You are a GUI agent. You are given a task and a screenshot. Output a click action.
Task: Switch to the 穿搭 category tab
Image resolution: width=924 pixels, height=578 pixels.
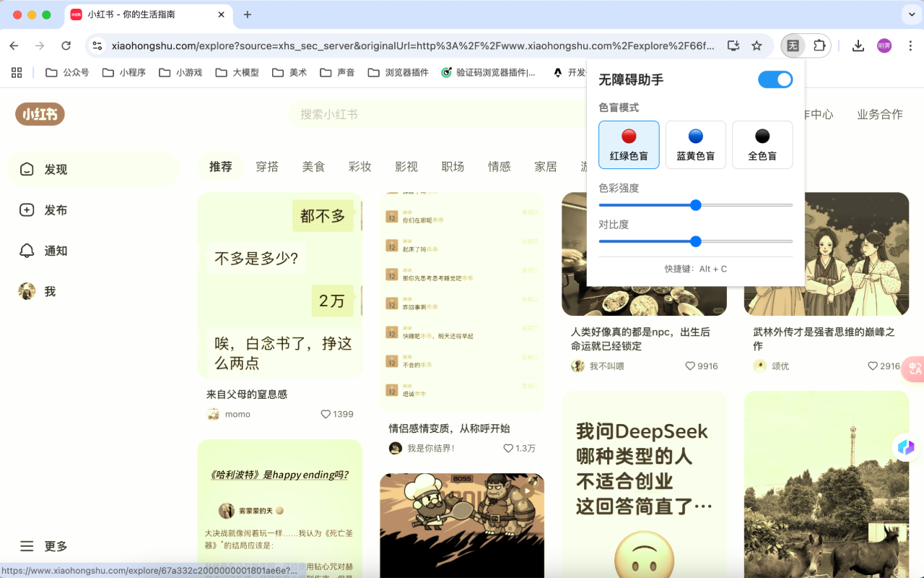pos(267,167)
